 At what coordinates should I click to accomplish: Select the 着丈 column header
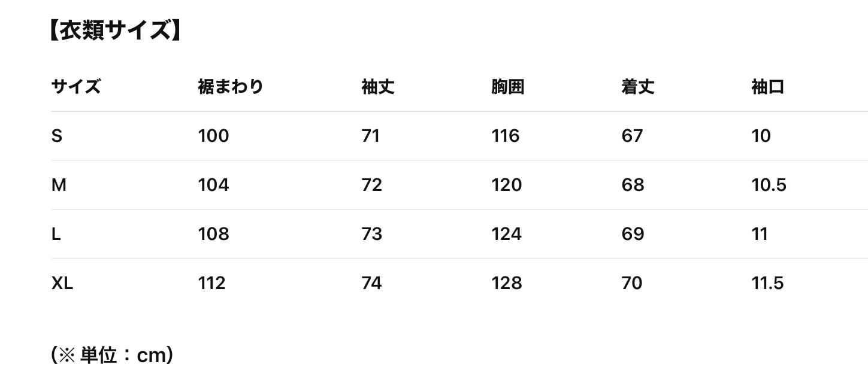pyautogui.click(x=637, y=87)
